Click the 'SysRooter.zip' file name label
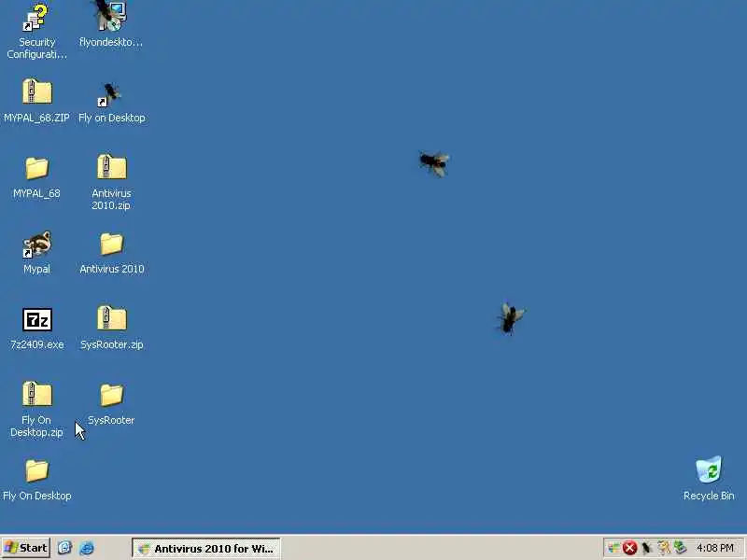 (111, 344)
